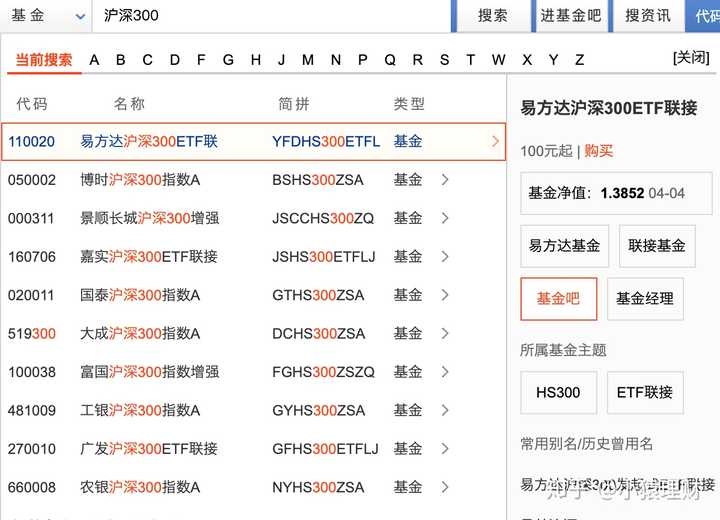720x520 pixels.
Task: Select the ETF联接 theme tag
Action: pos(645,393)
